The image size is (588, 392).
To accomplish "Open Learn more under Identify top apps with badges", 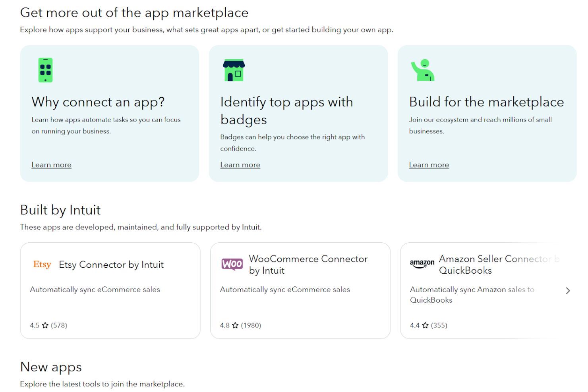I will (240, 164).
